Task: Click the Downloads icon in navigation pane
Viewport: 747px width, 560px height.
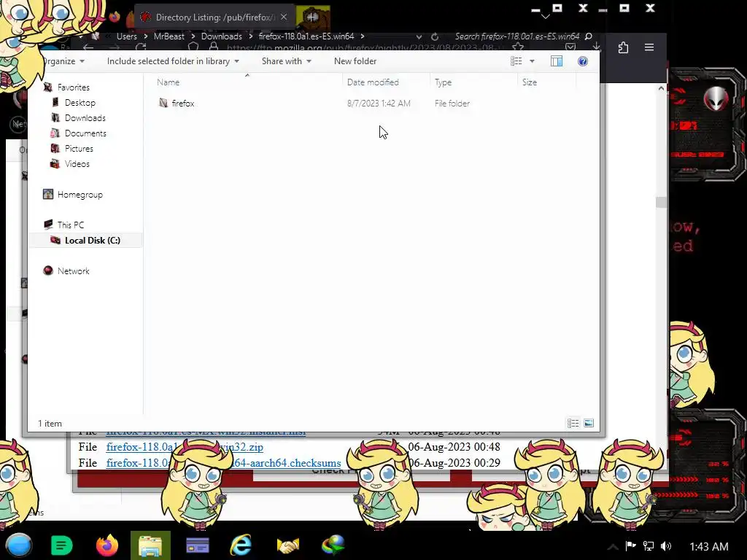Action: point(55,117)
